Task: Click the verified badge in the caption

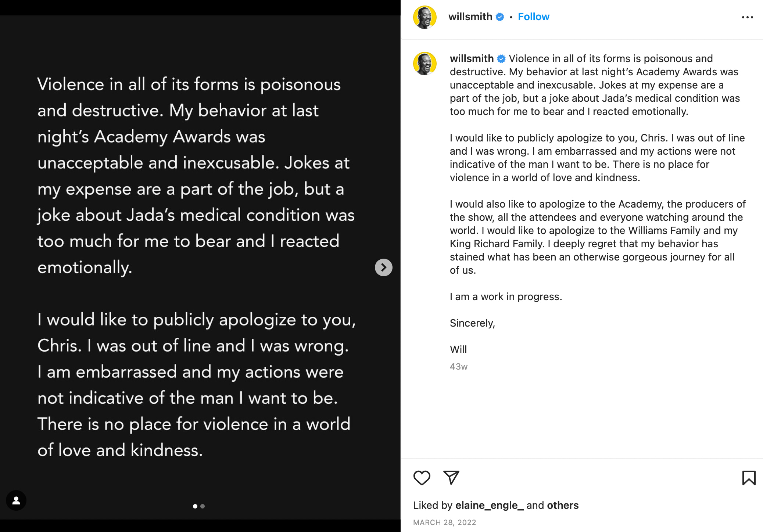Action: (x=501, y=59)
